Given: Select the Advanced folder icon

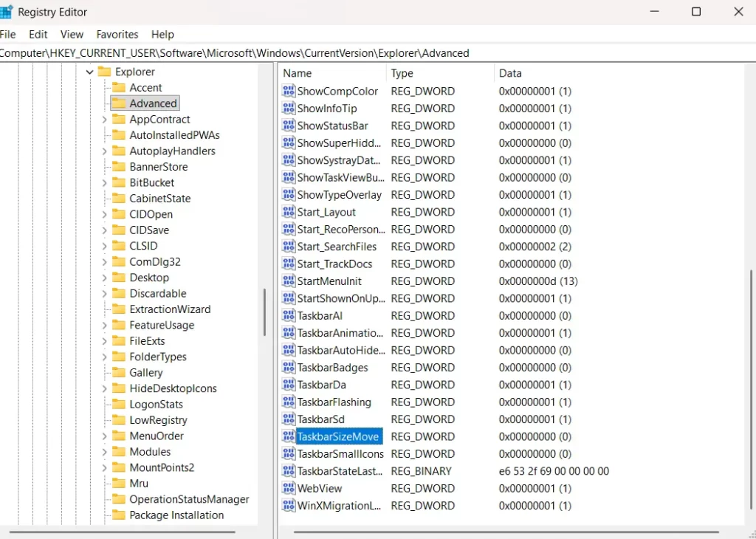Looking at the screenshot, I should 118,103.
